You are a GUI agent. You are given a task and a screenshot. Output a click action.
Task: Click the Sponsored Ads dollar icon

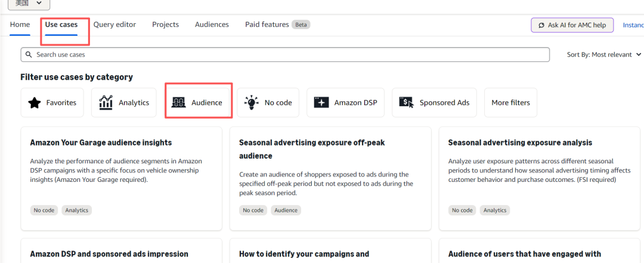[407, 103]
